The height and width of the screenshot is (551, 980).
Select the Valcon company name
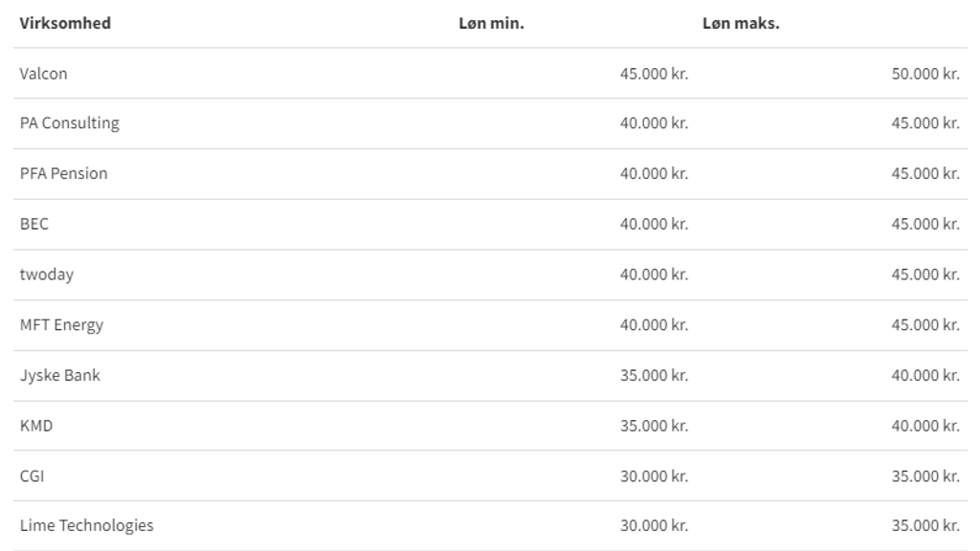click(x=44, y=74)
